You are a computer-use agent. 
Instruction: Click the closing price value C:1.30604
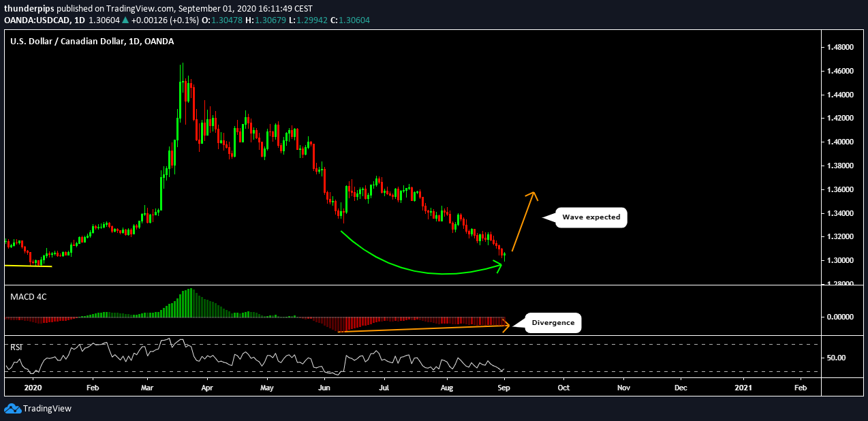(351, 20)
